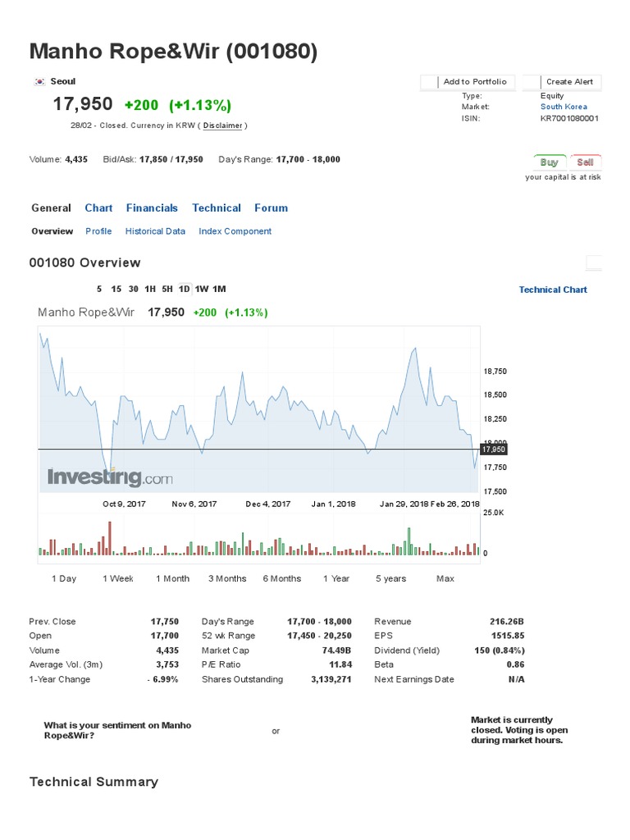Set chart interval to 1M
The width and height of the screenshot is (630, 840).
219,290
